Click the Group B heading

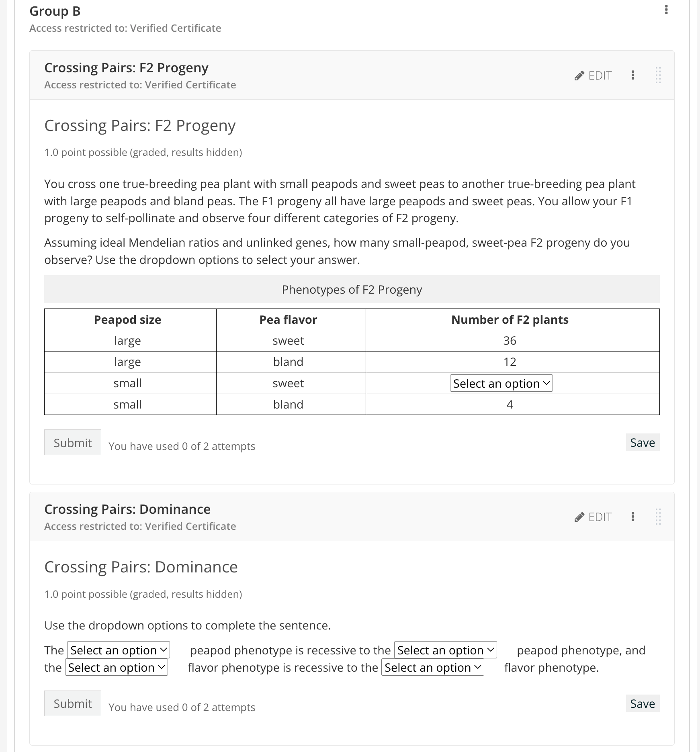pyautogui.click(x=55, y=11)
